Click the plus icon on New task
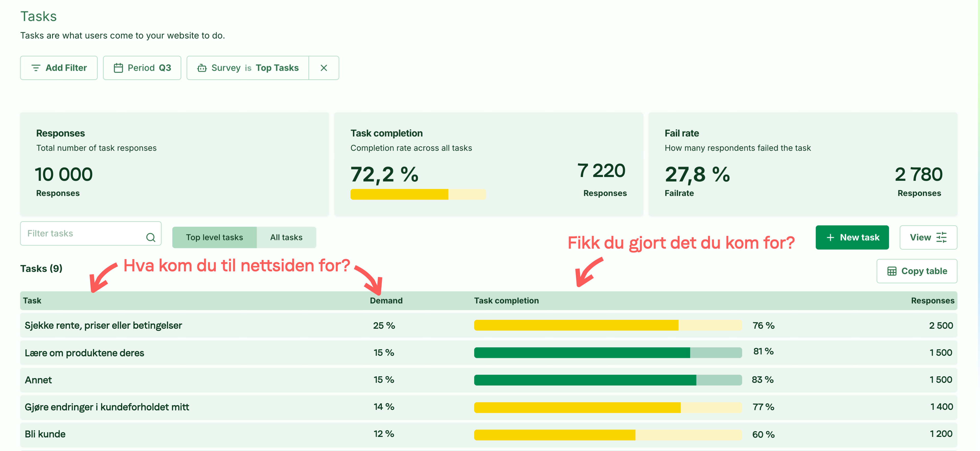The height and width of the screenshot is (451, 980). click(830, 237)
